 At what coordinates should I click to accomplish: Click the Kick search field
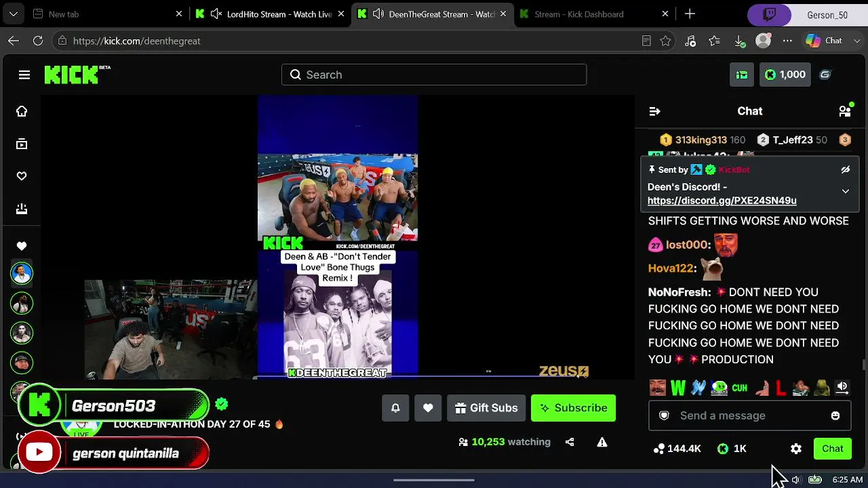click(x=434, y=75)
